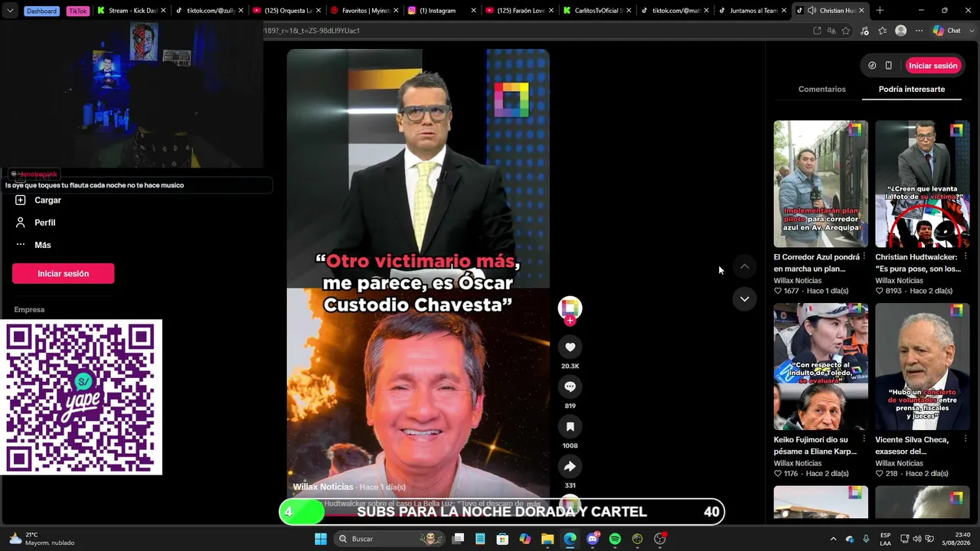
Task: Open the Corredor Azul video thumbnail
Action: [821, 184]
